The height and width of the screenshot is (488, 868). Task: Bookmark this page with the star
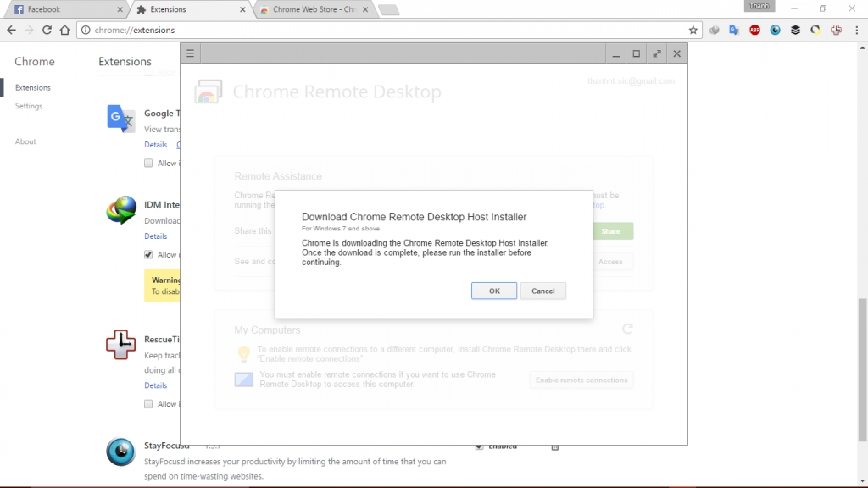point(693,30)
